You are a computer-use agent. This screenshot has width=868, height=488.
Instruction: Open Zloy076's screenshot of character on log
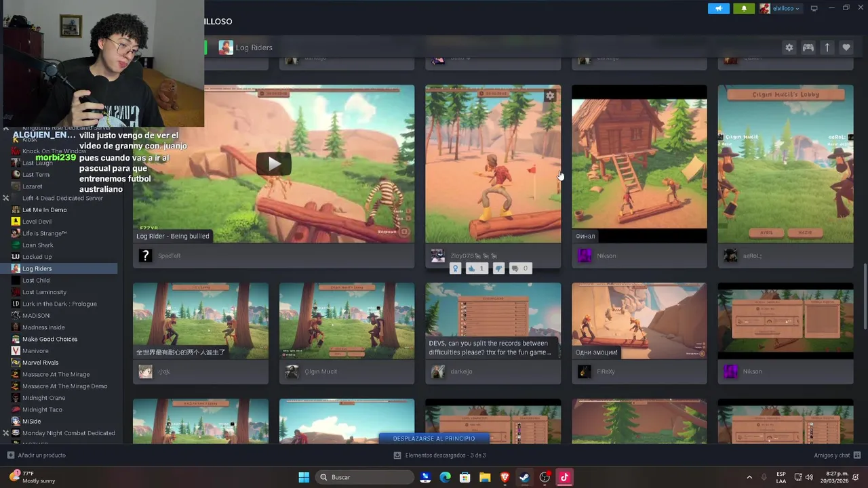pyautogui.click(x=493, y=163)
